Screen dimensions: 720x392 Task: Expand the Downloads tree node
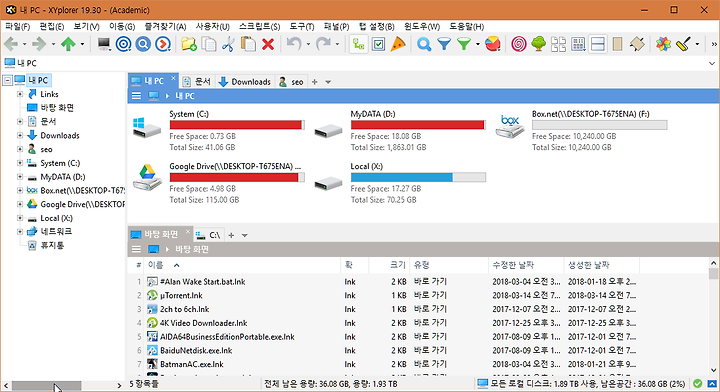(x=20, y=135)
